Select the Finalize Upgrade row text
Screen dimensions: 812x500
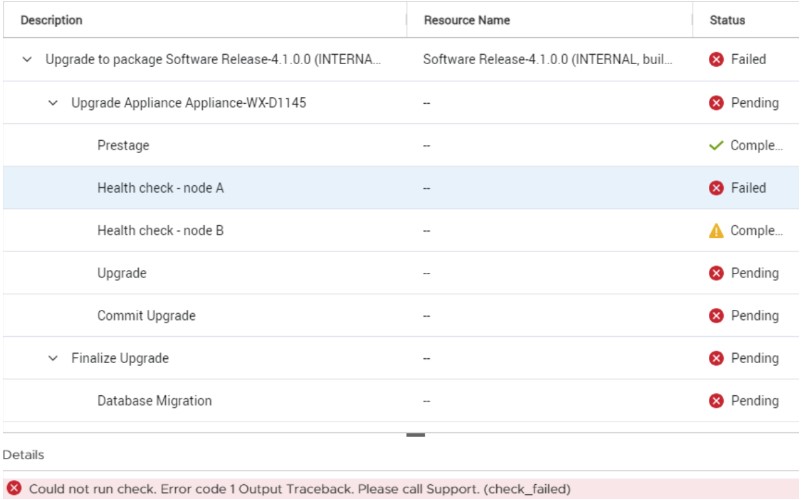point(120,358)
